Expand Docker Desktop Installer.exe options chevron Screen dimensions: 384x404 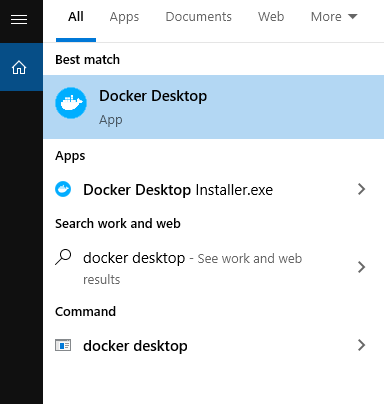tap(361, 189)
